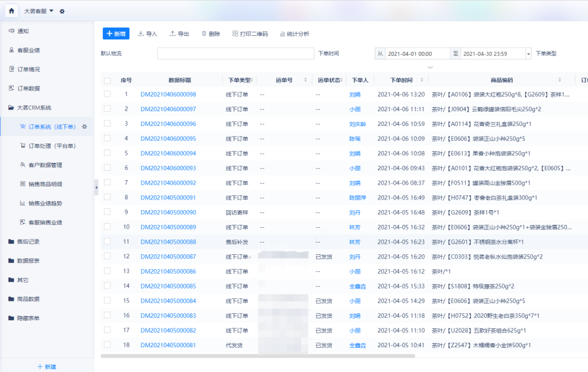Click the 导入 import icon button

[148, 34]
